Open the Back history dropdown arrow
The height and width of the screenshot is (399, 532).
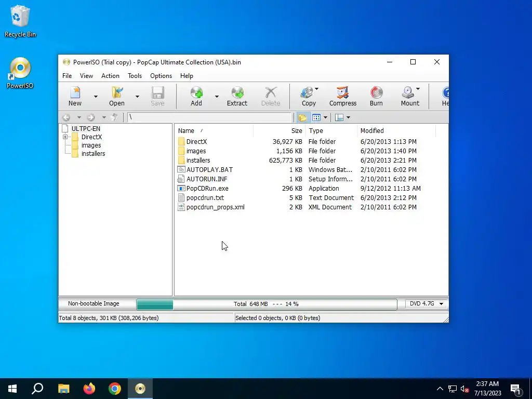pos(79,117)
